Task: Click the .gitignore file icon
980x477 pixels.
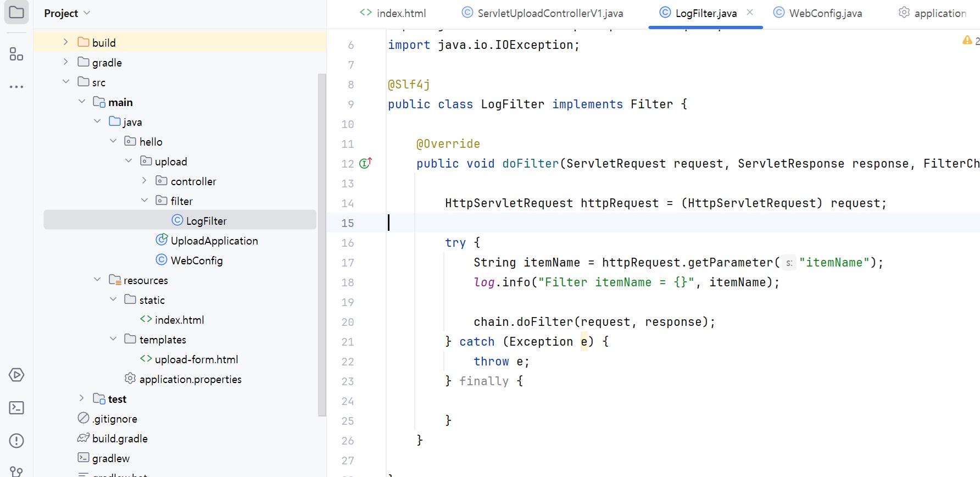Action: click(83, 418)
